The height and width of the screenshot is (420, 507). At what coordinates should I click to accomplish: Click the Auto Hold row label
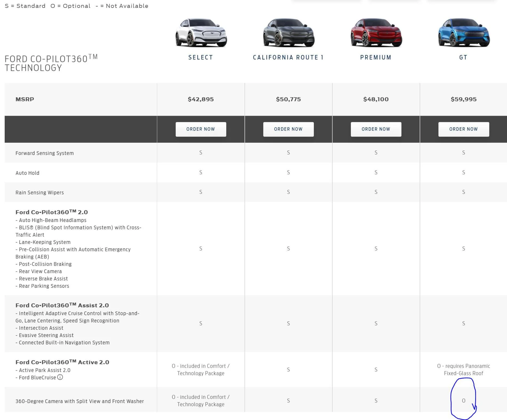point(27,173)
